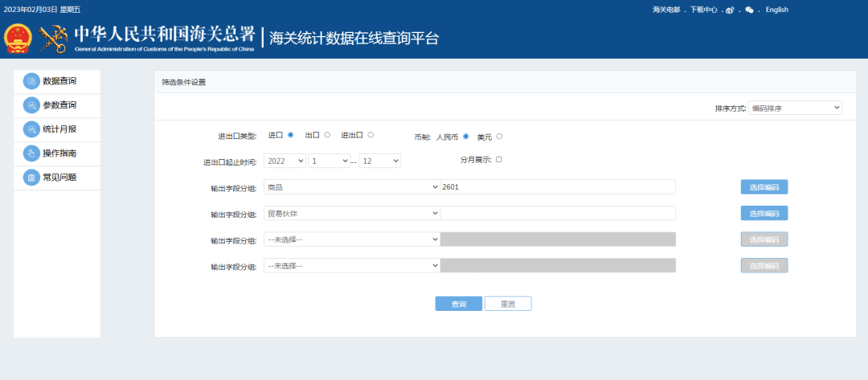Click 选择编码 next to the 2601 field
Image resolution: width=868 pixels, height=380 pixels.
(x=764, y=187)
